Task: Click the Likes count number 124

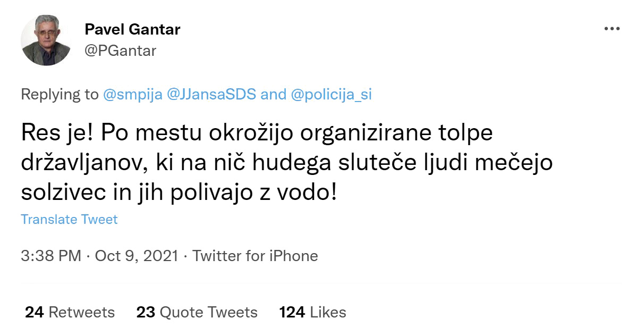Action: point(293,313)
